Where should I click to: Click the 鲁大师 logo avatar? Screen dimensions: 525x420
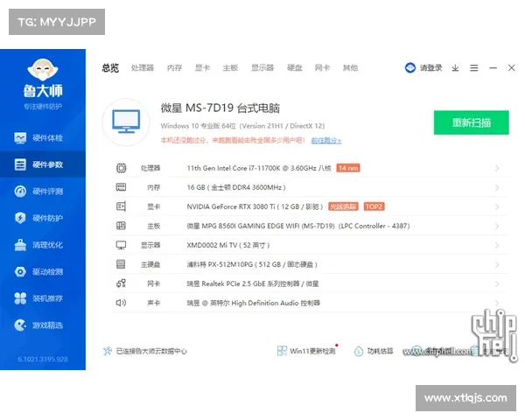[43, 70]
